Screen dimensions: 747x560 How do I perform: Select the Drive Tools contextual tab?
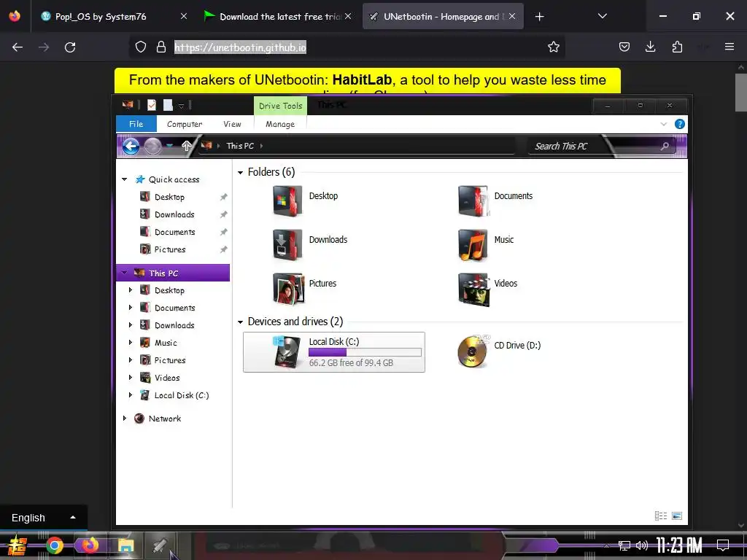tap(281, 106)
